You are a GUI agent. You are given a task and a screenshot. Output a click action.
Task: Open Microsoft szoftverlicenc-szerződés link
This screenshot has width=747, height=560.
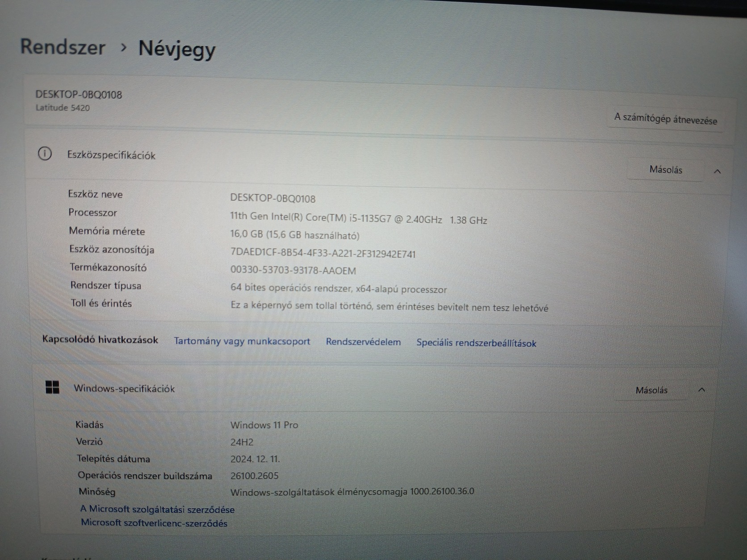154,523
